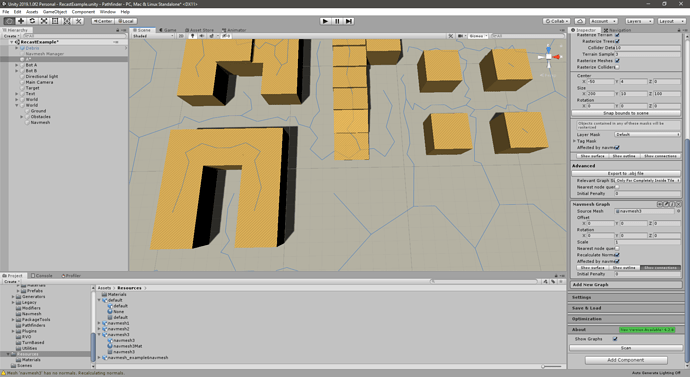690x377 pixels.
Task: Select the Hand tool in toolbar
Action: (x=9, y=21)
